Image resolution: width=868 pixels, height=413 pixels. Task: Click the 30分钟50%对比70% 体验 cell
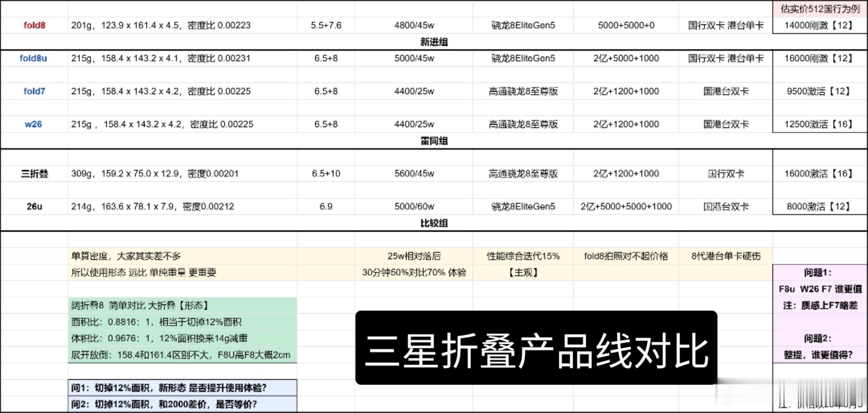(x=414, y=272)
